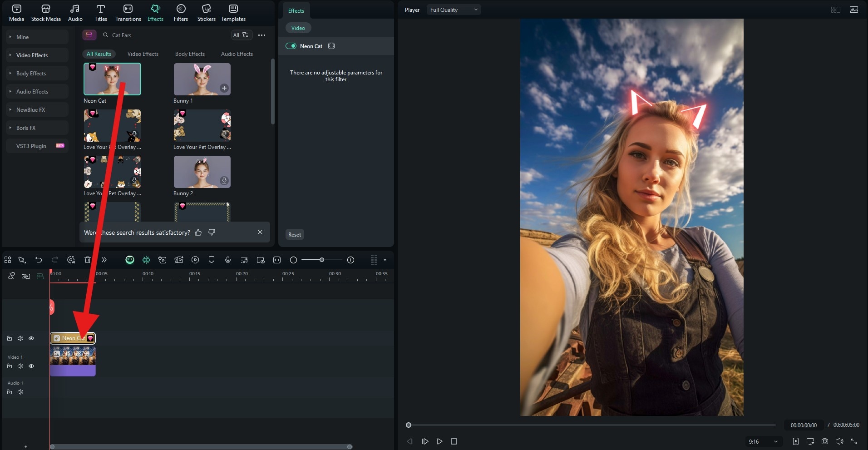Toggle the Neon Cat effect switch
The image size is (868, 450).
[291, 46]
